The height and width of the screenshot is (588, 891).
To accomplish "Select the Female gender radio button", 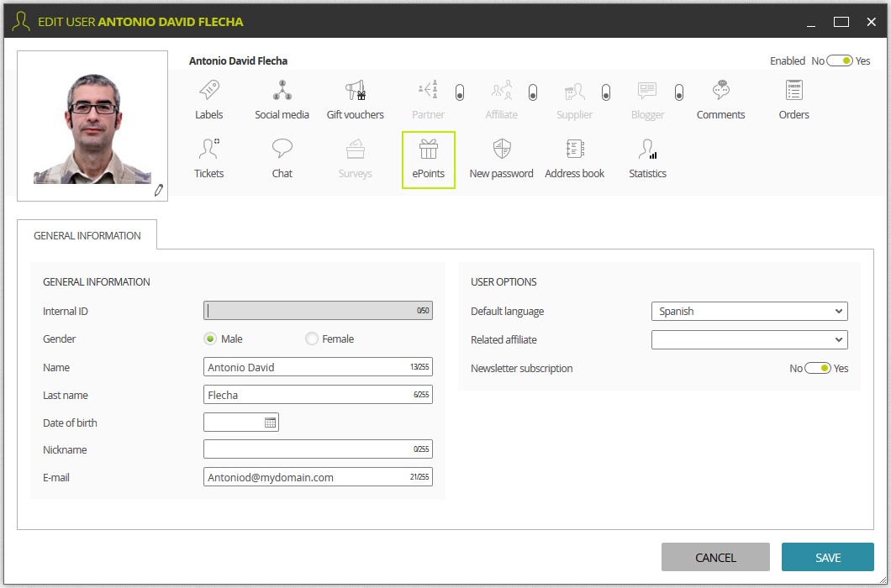I will pos(311,339).
